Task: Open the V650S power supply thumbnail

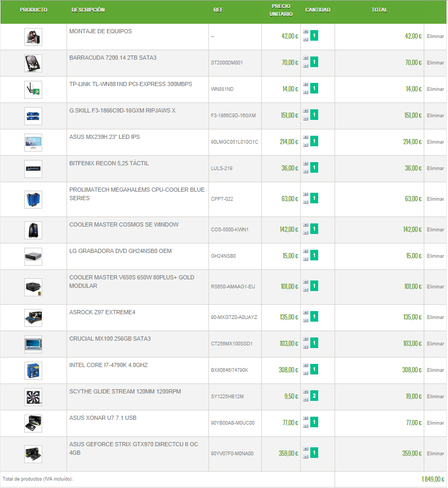Action: pyautogui.click(x=33, y=287)
